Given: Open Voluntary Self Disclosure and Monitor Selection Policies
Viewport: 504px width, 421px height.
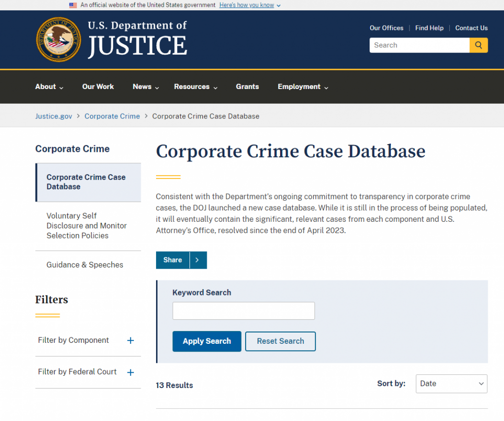Looking at the screenshot, I should pos(87,226).
